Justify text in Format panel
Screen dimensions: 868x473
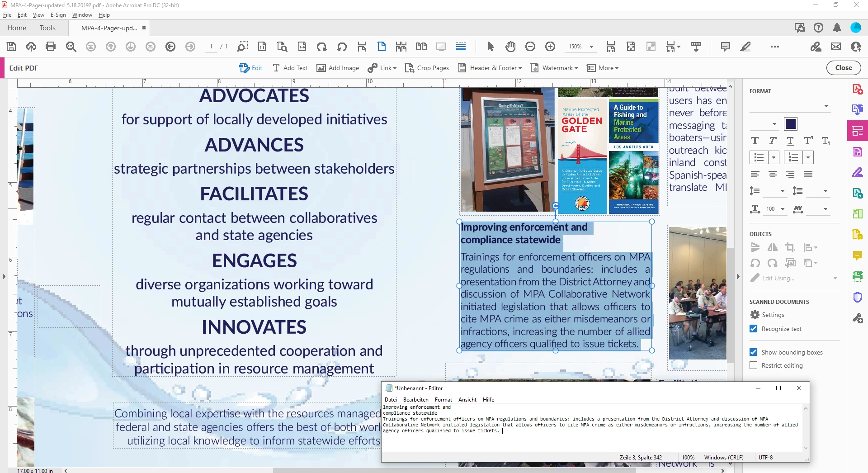click(x=808, y=174)
